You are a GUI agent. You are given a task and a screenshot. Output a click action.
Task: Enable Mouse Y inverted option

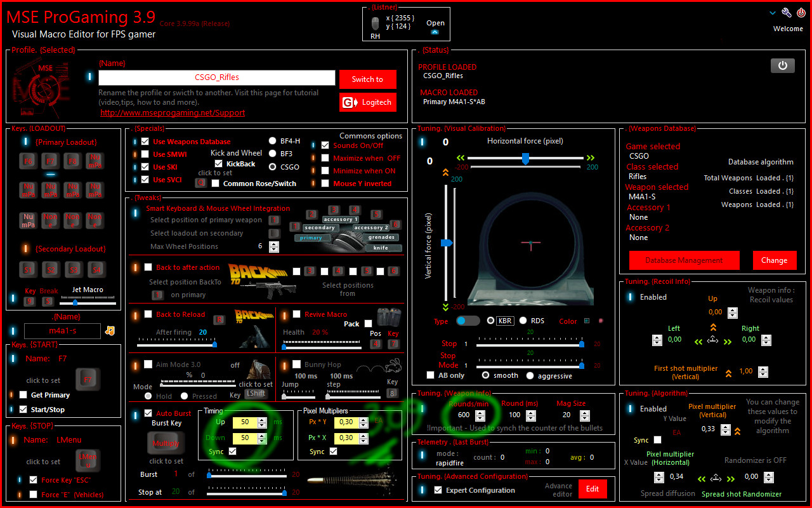(325, 184)
